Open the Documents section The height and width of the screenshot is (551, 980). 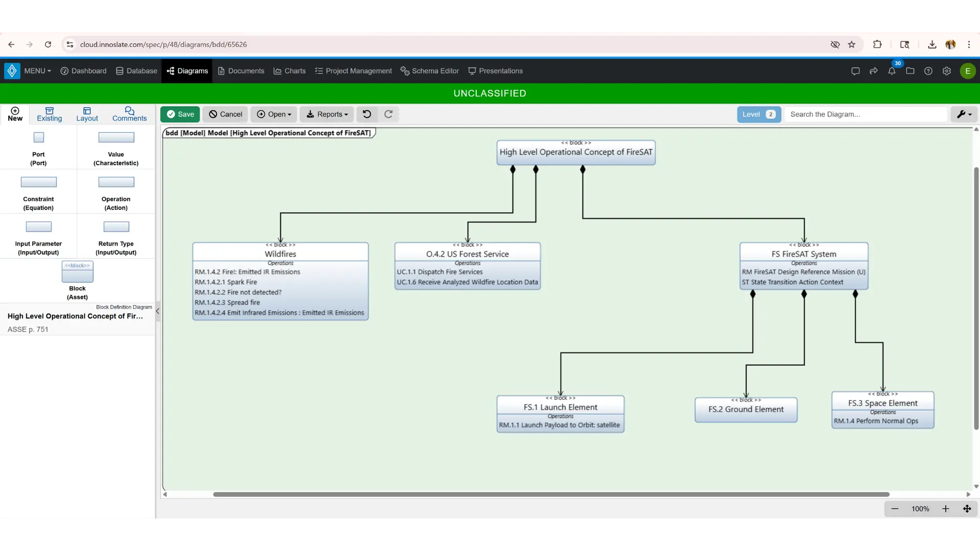coord(241,71)
